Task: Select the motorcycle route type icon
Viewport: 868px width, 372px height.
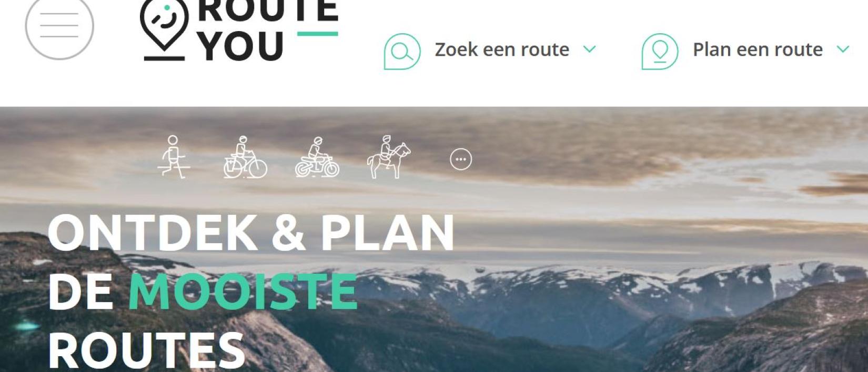Action: pyautogui.click(x=317, y=157)
